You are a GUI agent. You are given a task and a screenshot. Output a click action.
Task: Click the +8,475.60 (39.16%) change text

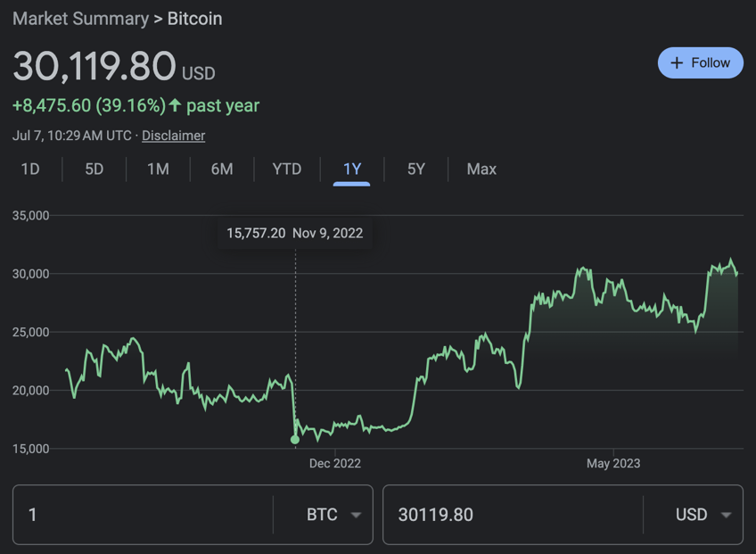89,105
